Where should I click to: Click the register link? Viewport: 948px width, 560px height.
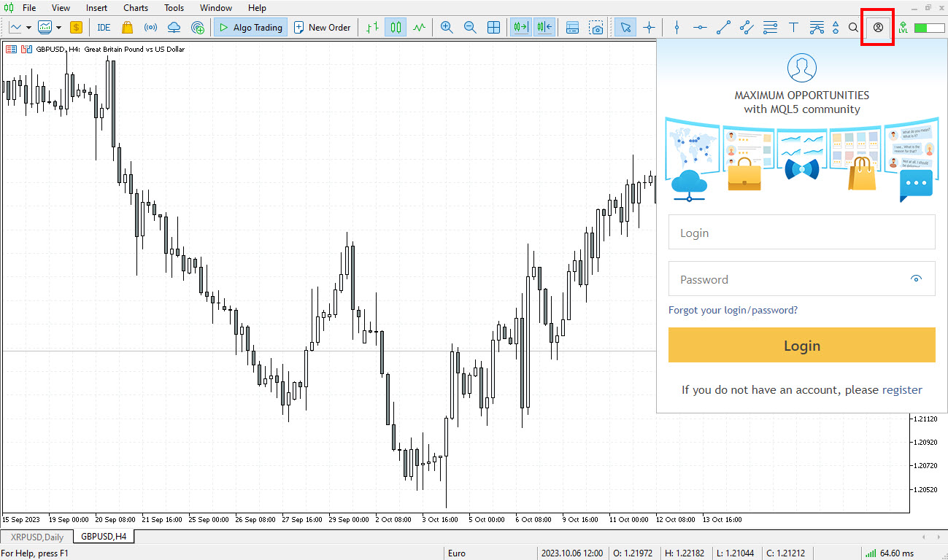tap(902, 390)
